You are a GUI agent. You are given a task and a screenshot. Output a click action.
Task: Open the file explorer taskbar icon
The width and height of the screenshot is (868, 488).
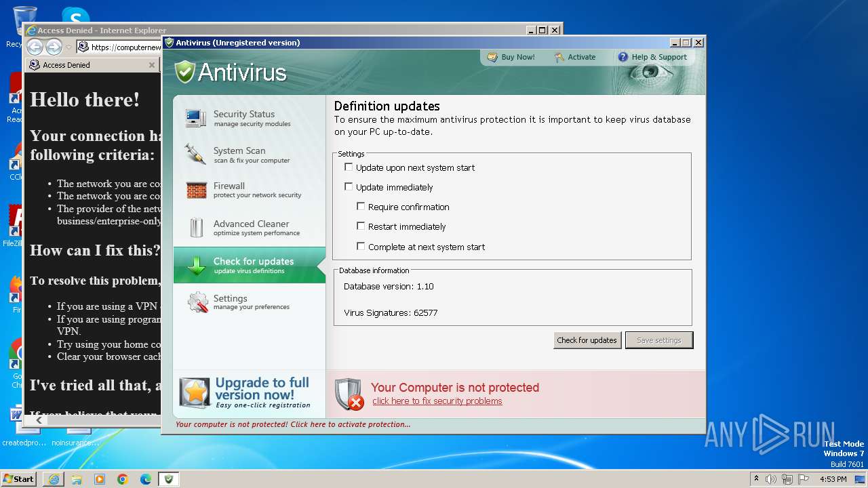[x=77, y=479]
